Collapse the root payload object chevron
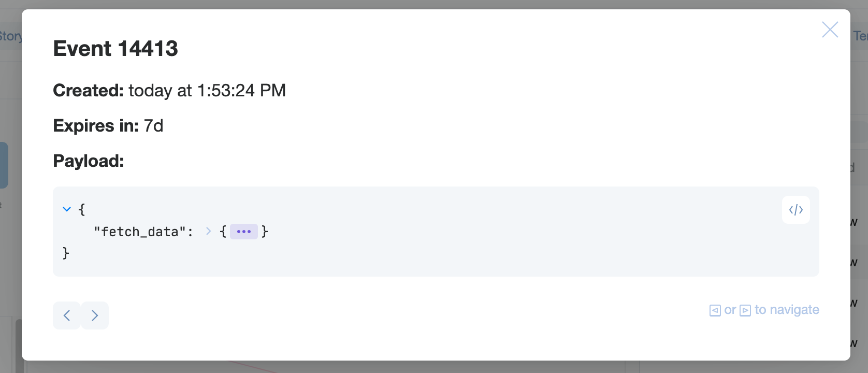This screenshot has height=373, width=868. [67, 209]
